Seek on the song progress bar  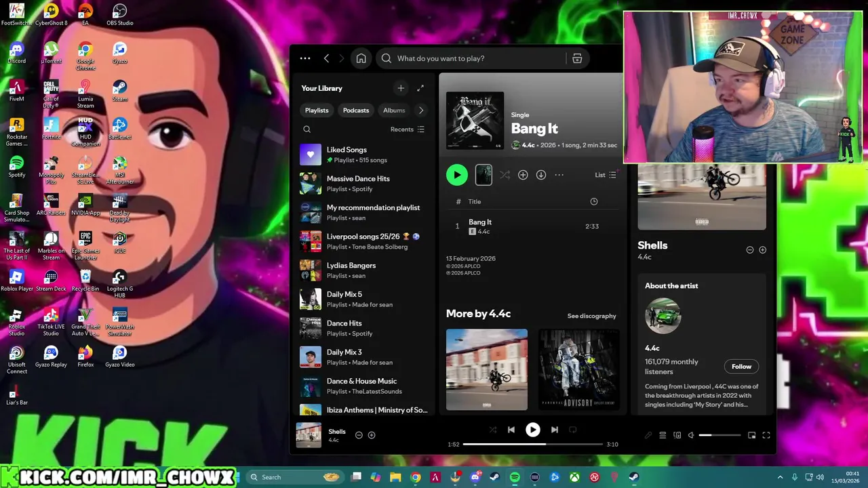point(533,444)
